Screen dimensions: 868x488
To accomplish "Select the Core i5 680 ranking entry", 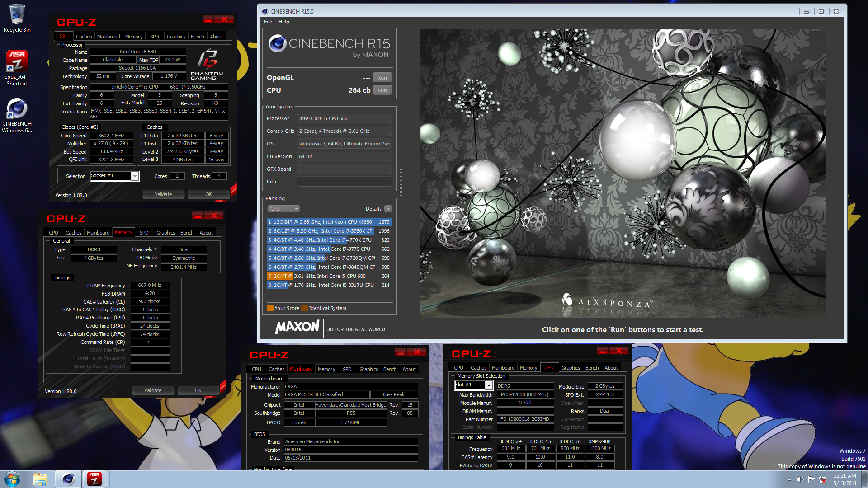I will 329,276.
